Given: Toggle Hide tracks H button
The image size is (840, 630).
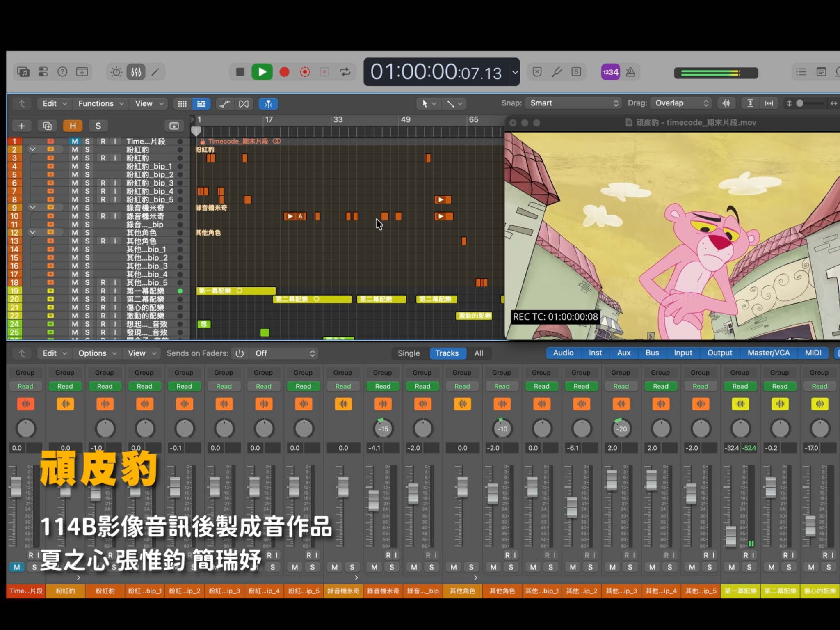Looking at the screenshot, I should click(x=73, y=126).
